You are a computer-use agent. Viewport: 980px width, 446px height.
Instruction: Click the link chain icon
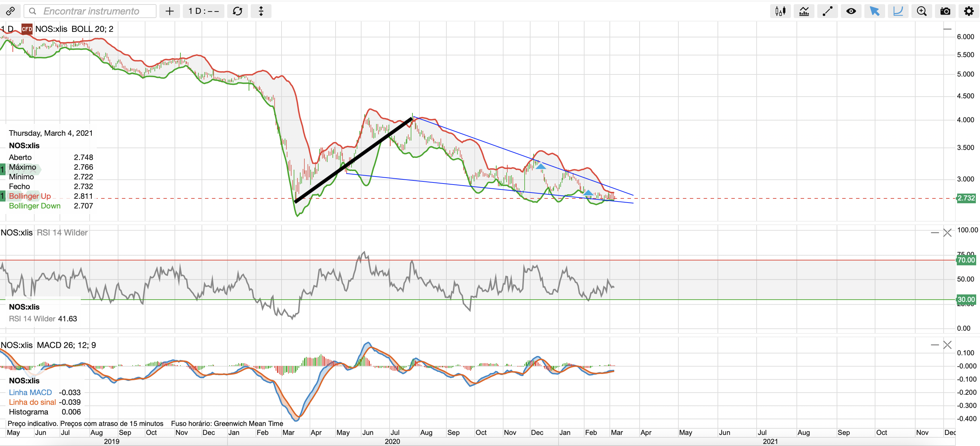tap(10, 11)
